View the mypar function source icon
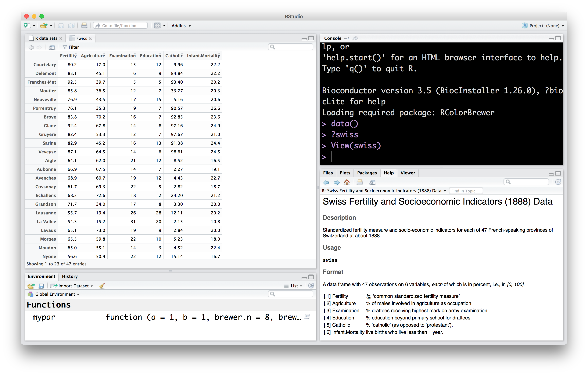Image resolution: width=588 pixels, height=375 pixels. [307, 317]
